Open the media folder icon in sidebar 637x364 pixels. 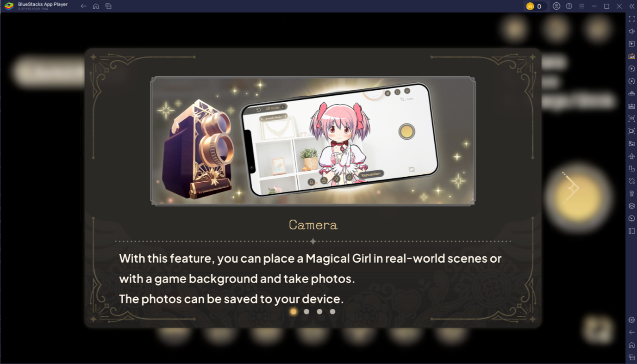pyautogui.click(x=631, y=143)
